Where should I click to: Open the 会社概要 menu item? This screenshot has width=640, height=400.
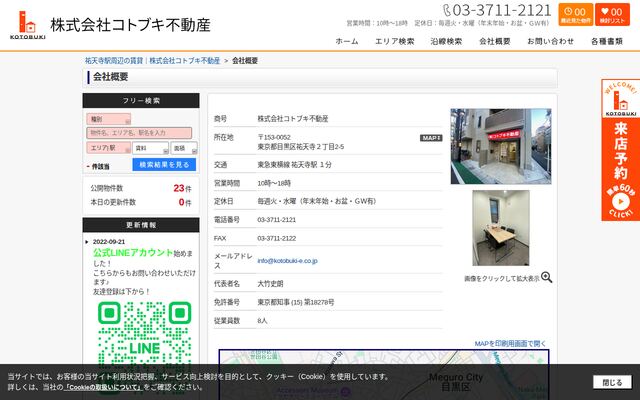pyautogui.click(x=495, y=41)
